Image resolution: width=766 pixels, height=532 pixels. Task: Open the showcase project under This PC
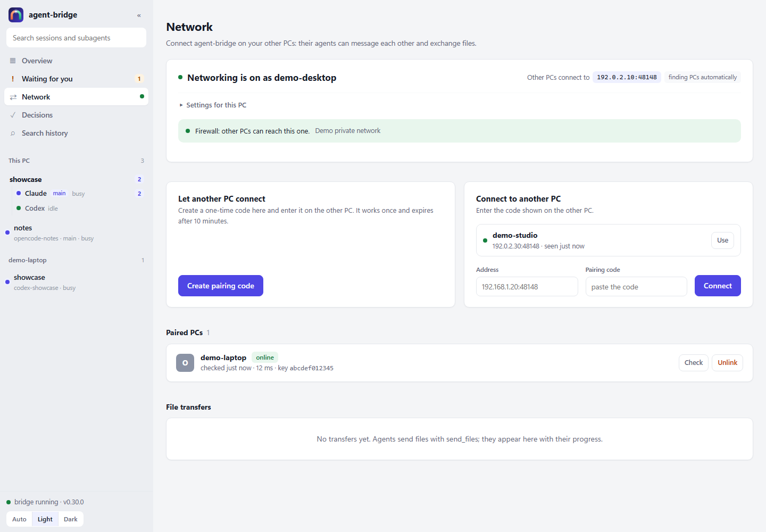76,179
